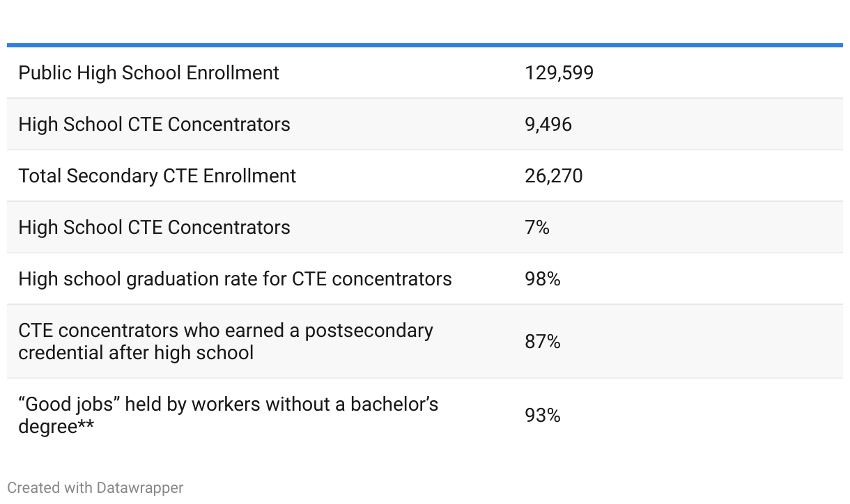This screenshot has height=504, width=850.
Task: Click the "credential after high school" text line
Action: tap(136, 353)
